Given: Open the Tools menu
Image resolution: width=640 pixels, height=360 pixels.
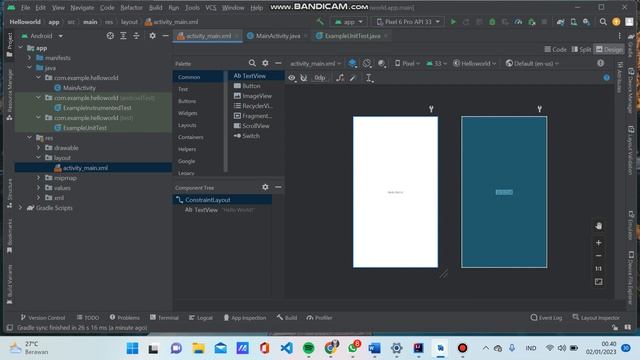Looking at the screenshot, I should tap(192, 8).
